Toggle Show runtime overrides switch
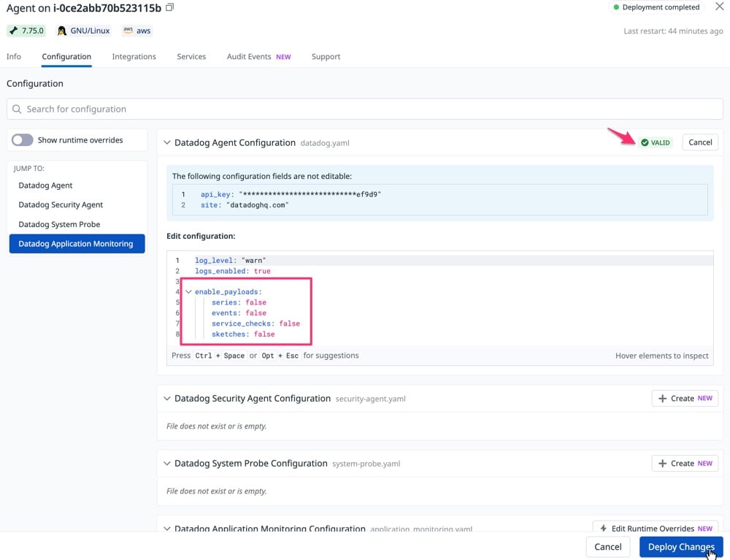The image size is (730, 560). (22, 139)
